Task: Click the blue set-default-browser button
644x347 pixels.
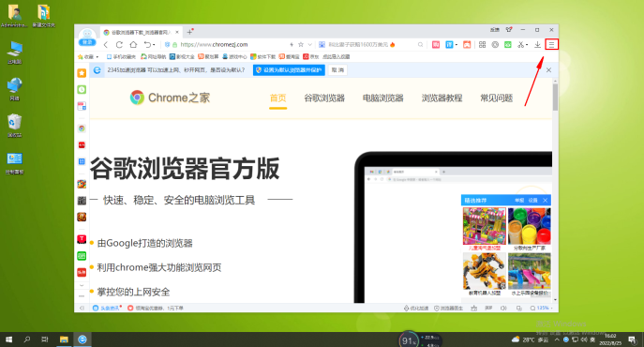Action: pos(289,70)
